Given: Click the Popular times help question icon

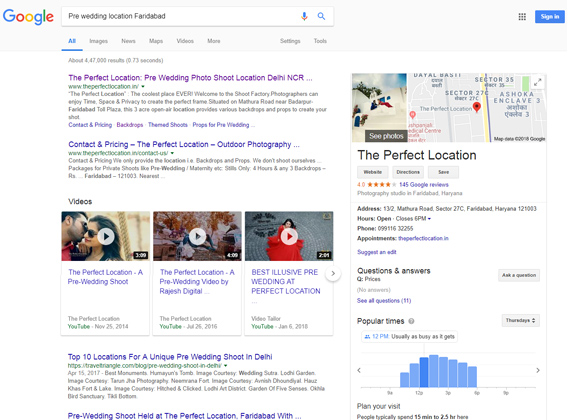Looking at the screenshot, I should click(411, 321).
